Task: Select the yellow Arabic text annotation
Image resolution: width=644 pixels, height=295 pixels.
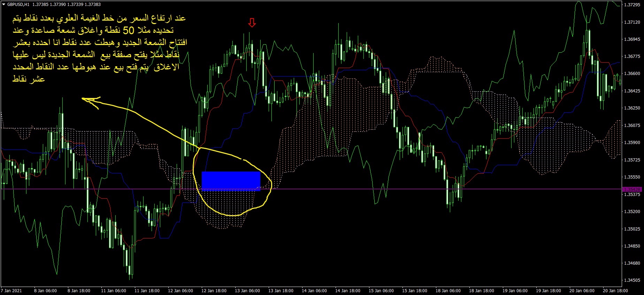Action: [99, 48]
